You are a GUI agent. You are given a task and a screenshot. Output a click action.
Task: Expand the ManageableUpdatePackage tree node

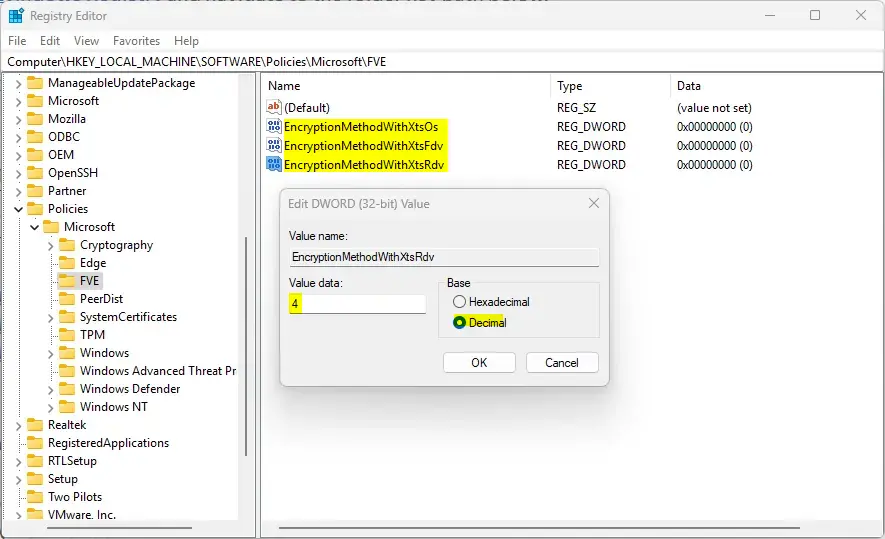coord(18,85)
